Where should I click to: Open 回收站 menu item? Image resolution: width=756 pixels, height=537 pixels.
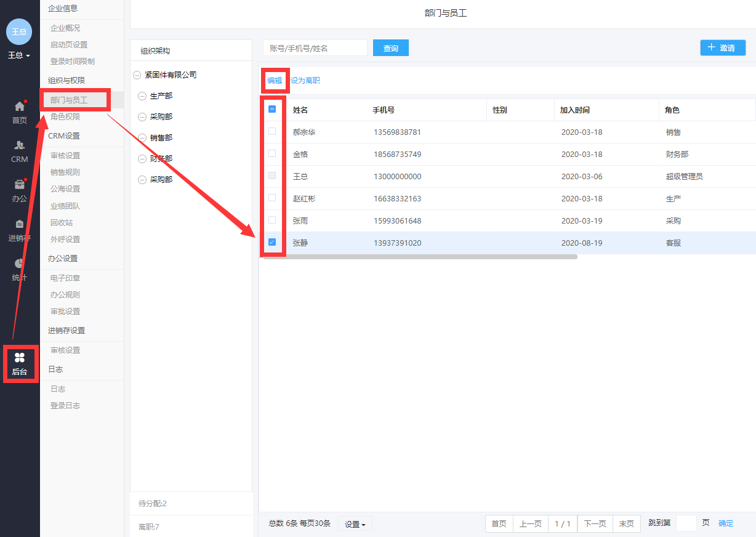coord(62,223)
